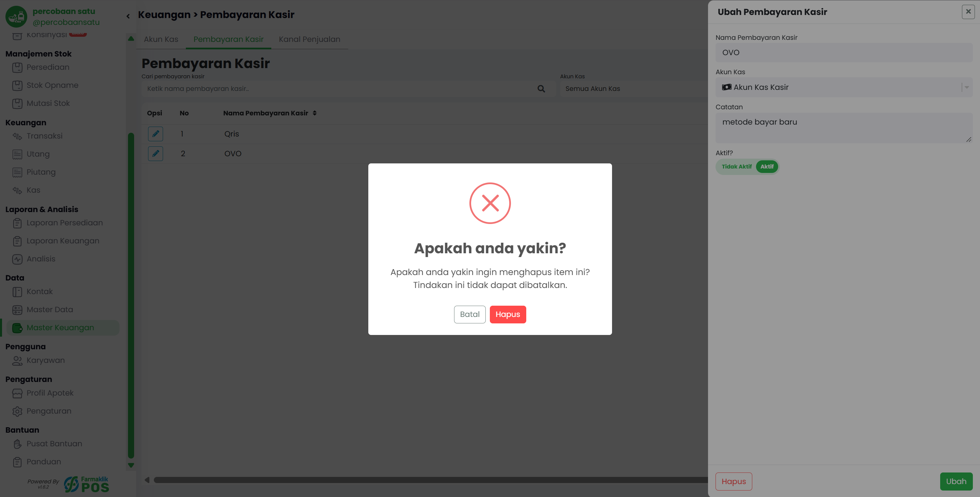Open Persediaan icon in sidebar
This screenshot has height=497, width=980.
pyautogui.click(x=17, y=67)
